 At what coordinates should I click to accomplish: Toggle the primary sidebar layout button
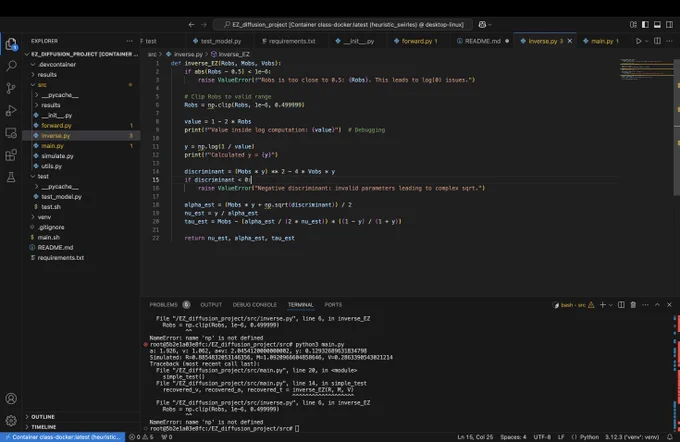click(645, 25)
